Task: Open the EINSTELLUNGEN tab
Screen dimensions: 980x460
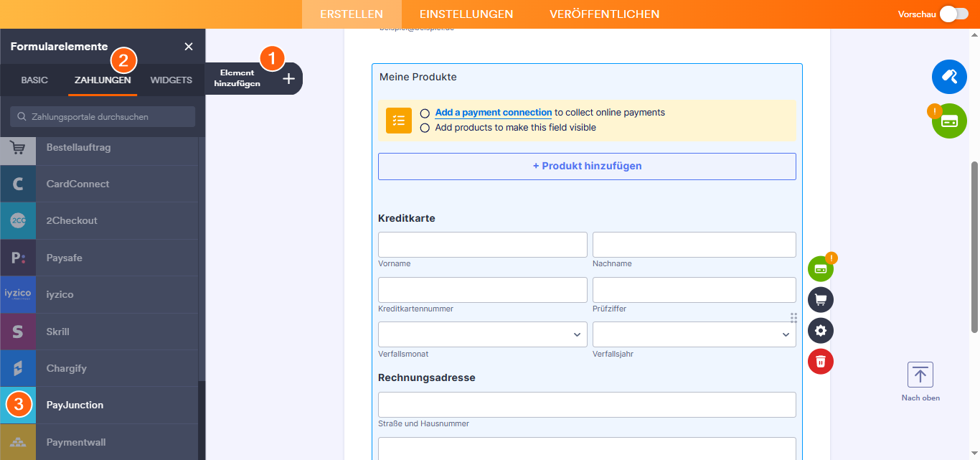Action: pos(466,14)
